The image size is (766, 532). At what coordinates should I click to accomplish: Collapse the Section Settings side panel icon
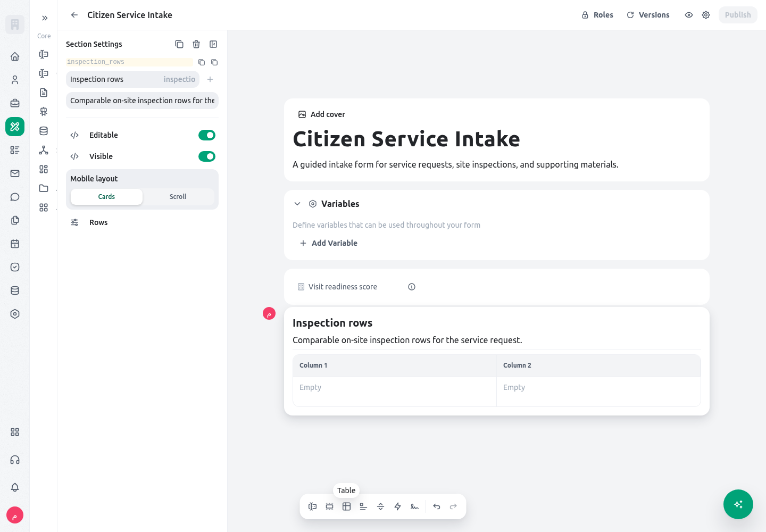click(213, 44)
